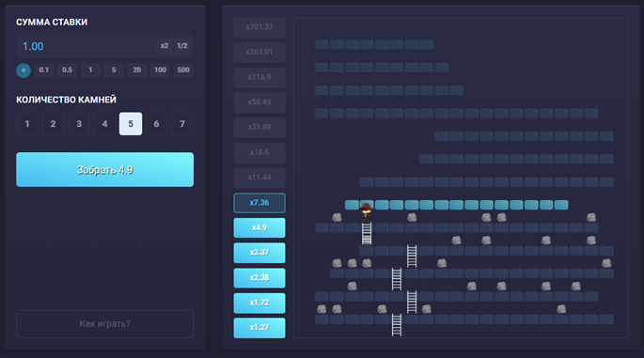Click the x1.27 multiplier level

coord(259,328)
